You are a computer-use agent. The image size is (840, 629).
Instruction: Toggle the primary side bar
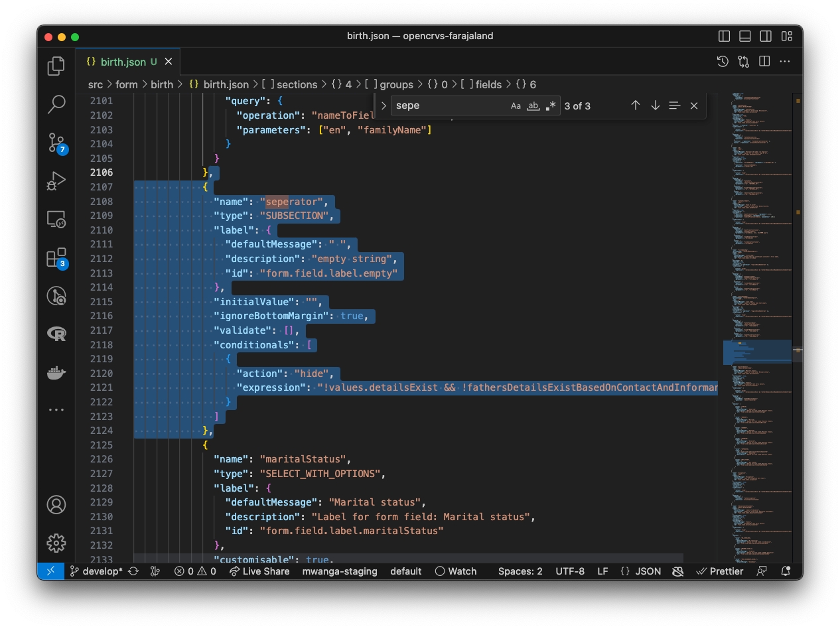(x=725, y=36)
